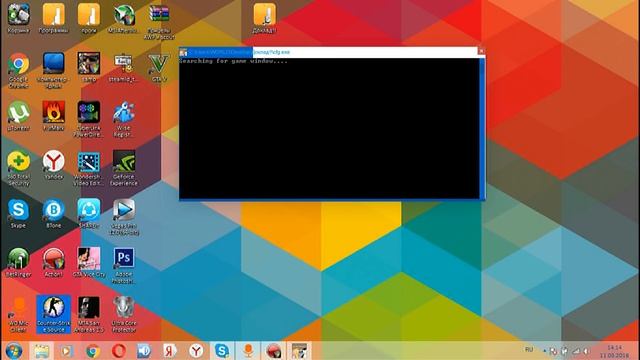Click 'Searching for game window....' console text
The width and height of the screenshot is (640, 360).
click(x=233, y=61)
